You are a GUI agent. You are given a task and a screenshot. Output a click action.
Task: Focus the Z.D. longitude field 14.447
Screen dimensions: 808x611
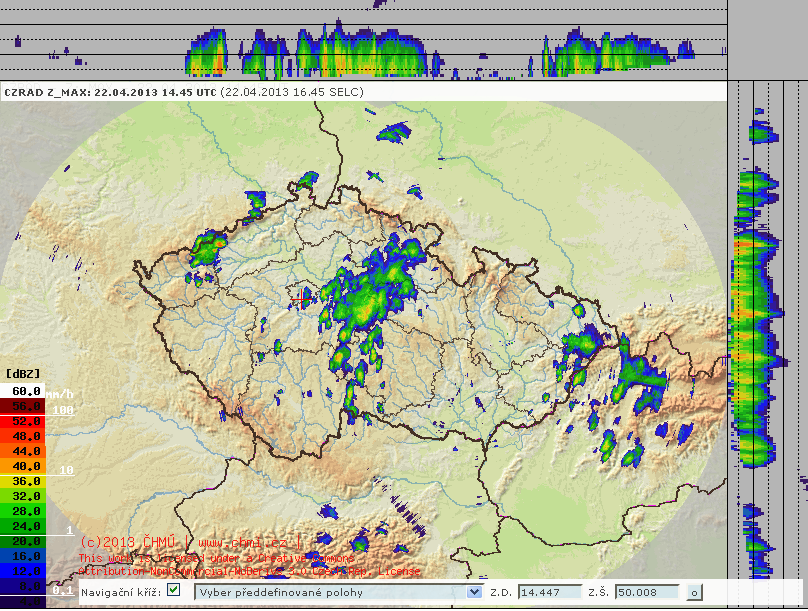coord(550,592)
